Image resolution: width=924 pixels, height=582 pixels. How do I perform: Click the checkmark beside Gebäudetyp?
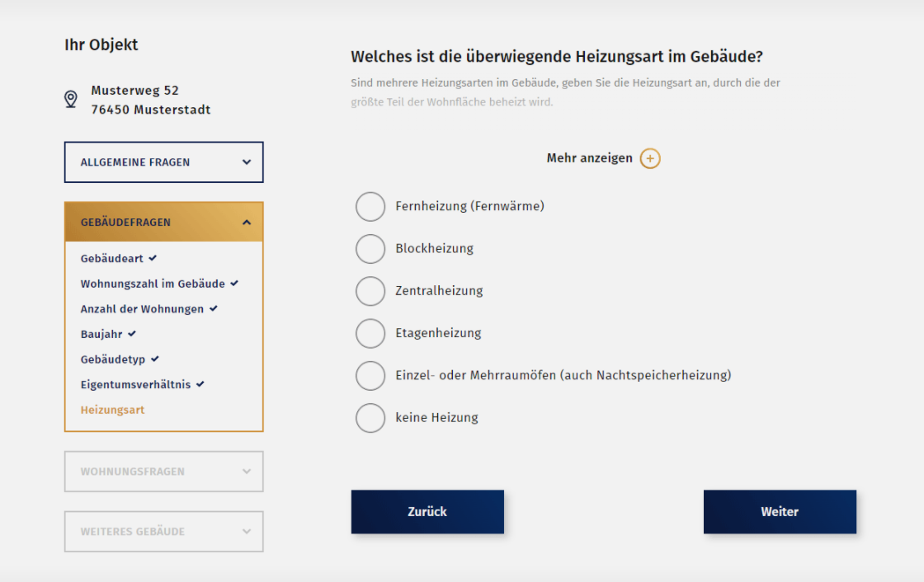tap(155, 359)
